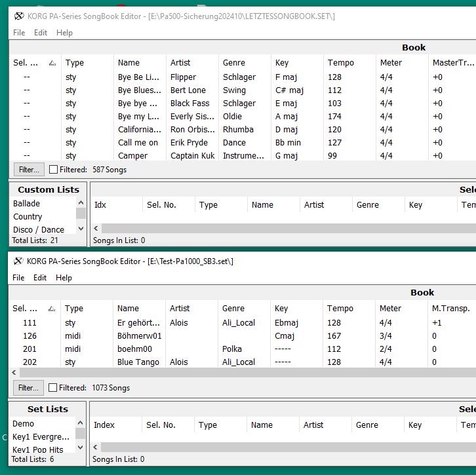Click the KORG app icon in upper window title
This screenshot has width=476, height=475.
(x=19, y=16)
